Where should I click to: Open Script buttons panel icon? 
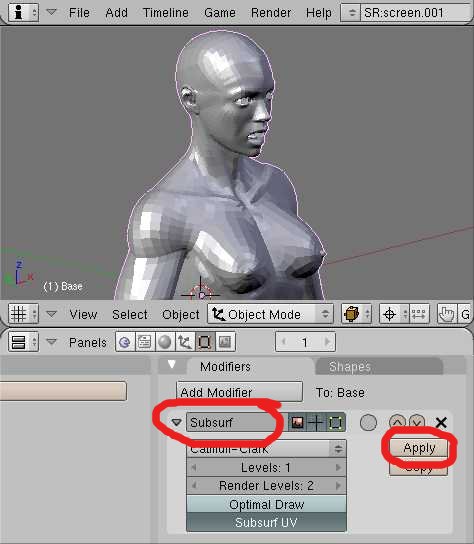pos(144,342)
